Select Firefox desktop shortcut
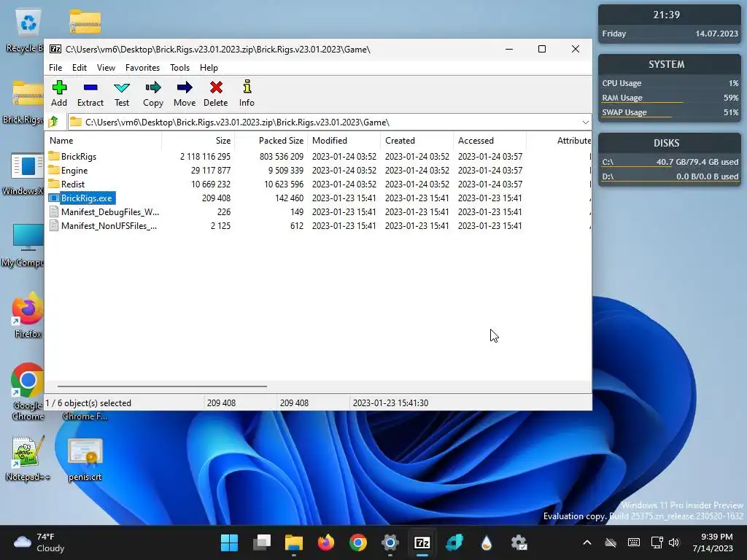This screenshot has width=747, height=560. pos(27,315)
